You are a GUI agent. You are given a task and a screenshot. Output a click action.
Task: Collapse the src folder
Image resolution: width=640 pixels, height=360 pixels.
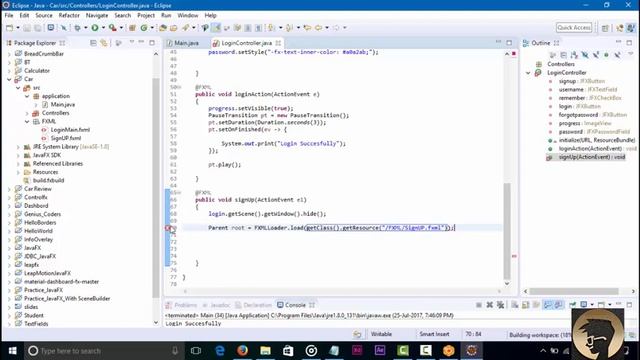pyautogui.click(x=18, y=88)
